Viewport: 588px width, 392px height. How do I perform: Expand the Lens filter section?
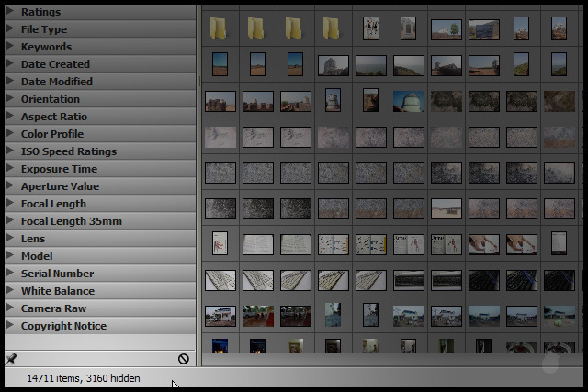(x=32, y=239)
